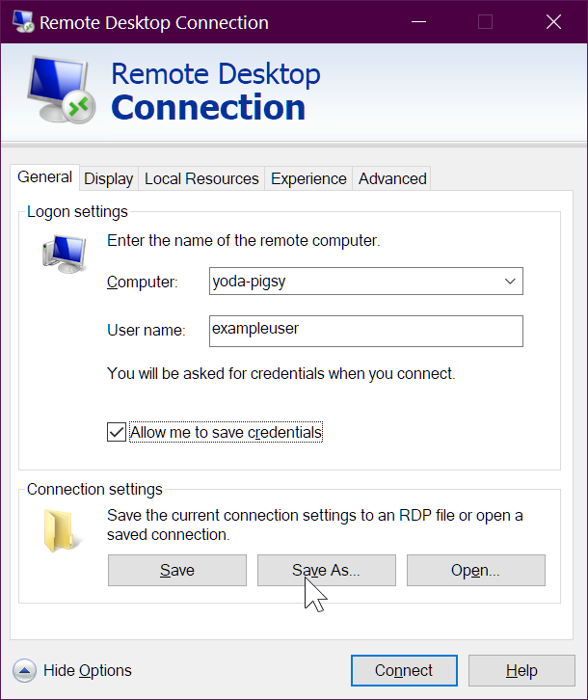The image size is (588, 700).
Task: Click the Hide Options arrow icon
Action: pos(24,670)
